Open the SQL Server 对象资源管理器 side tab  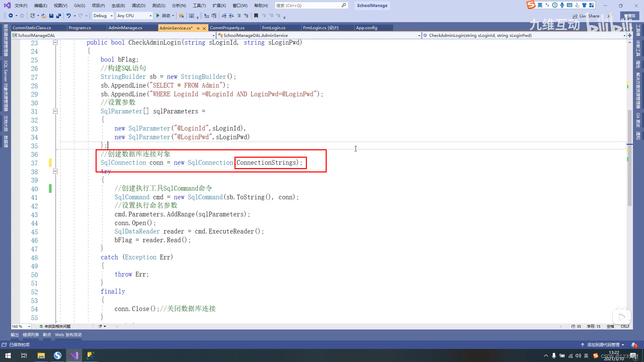[x=6, y=86]
